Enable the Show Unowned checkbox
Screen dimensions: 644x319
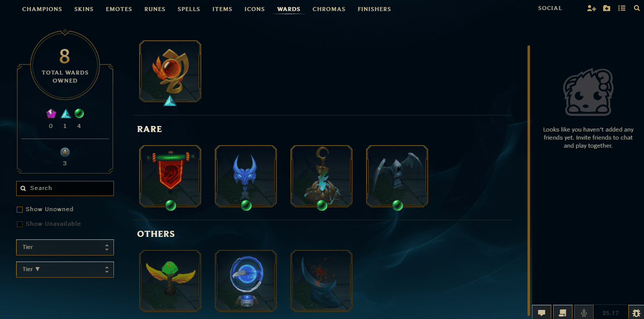(20, 210)
